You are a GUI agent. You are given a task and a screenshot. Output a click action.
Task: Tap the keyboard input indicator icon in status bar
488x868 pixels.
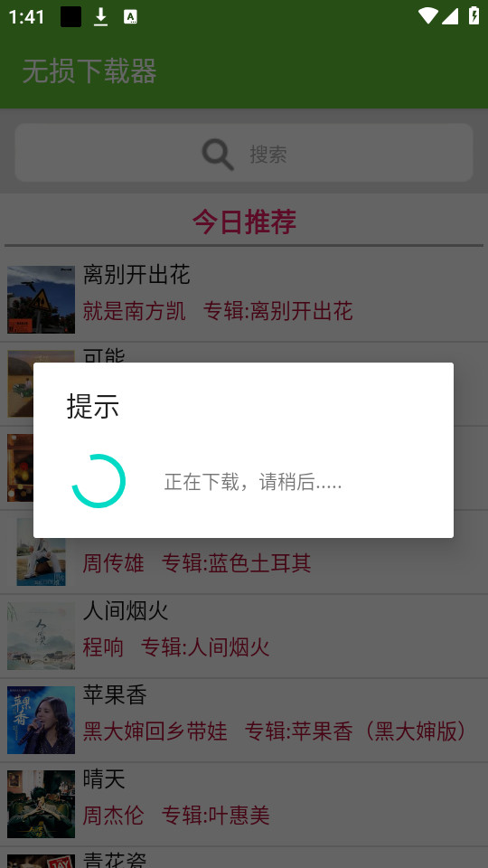(x=130, y=16)
